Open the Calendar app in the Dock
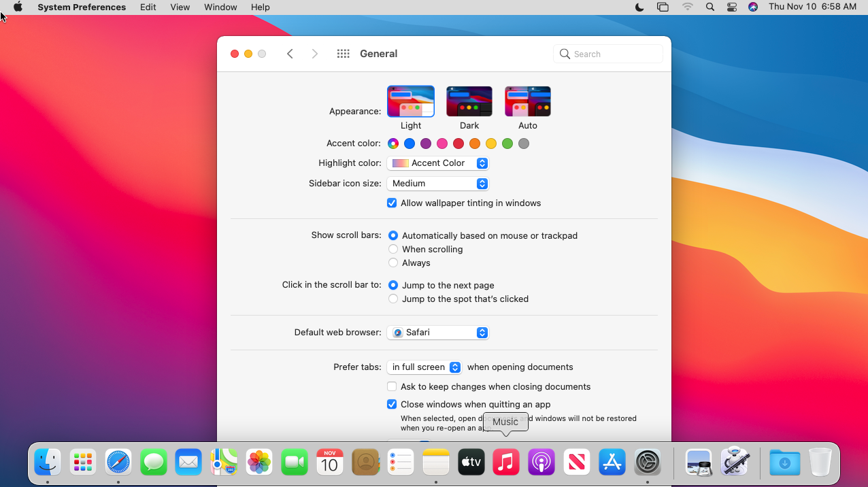The height and width of the screenshot is (487, 868). (x=330, y=463)
